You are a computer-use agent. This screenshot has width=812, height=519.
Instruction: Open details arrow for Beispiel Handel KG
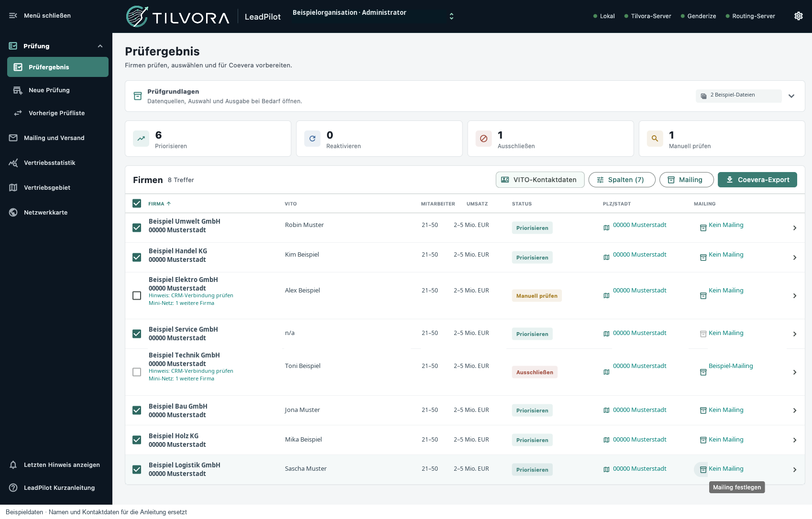[x=795, y=258]
